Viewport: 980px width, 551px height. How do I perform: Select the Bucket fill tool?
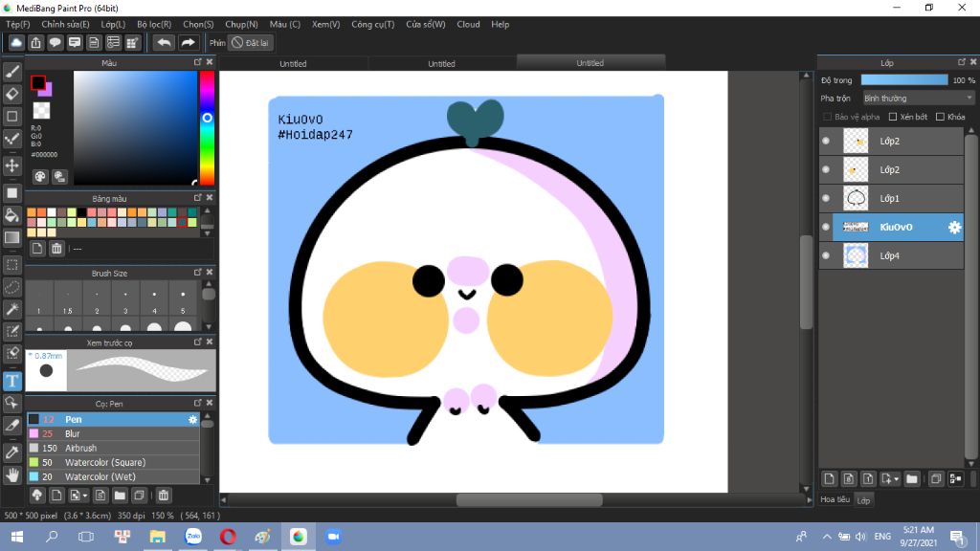(x=11, y=215)
